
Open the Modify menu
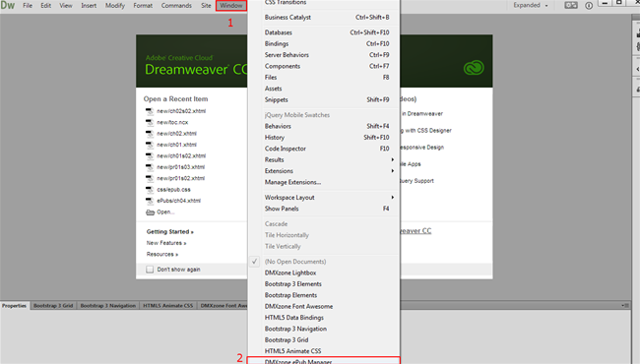(x=115, y=6)
